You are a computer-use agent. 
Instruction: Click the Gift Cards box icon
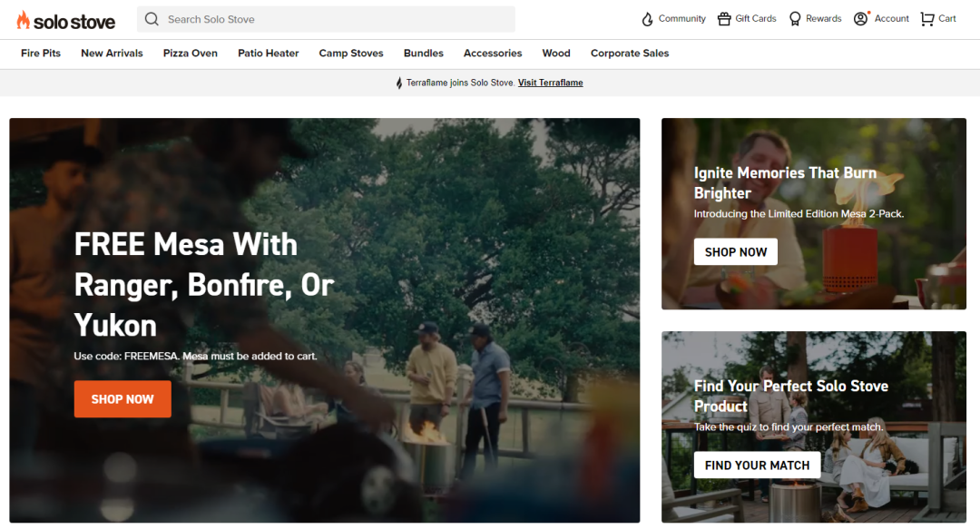(724, 19)
